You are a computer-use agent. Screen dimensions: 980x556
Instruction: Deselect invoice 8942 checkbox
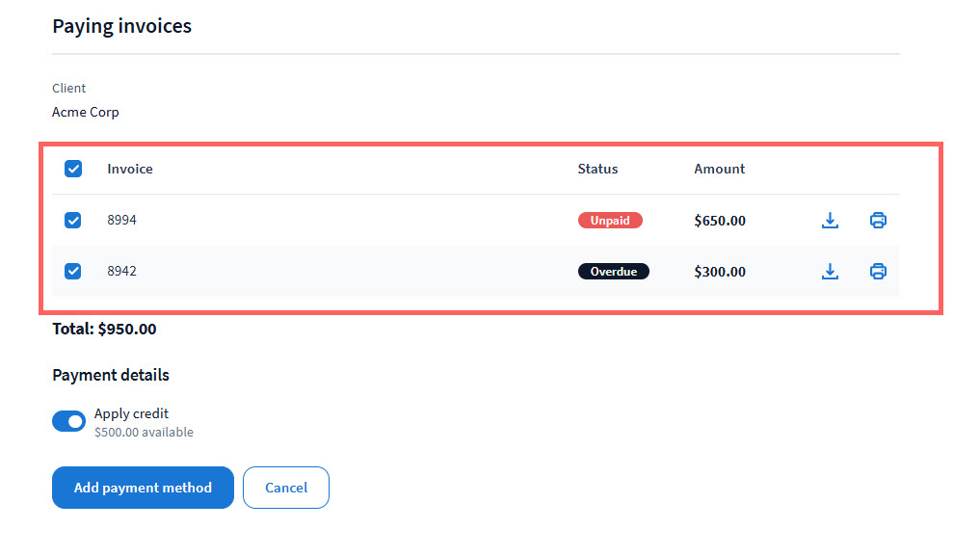click(x=73, y=272)
